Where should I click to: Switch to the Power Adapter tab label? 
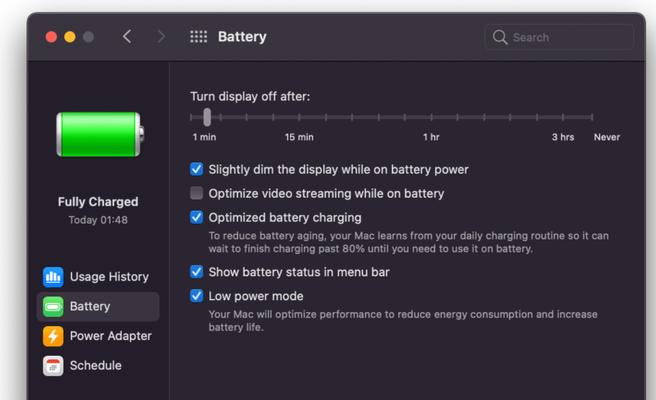[110, 336]
